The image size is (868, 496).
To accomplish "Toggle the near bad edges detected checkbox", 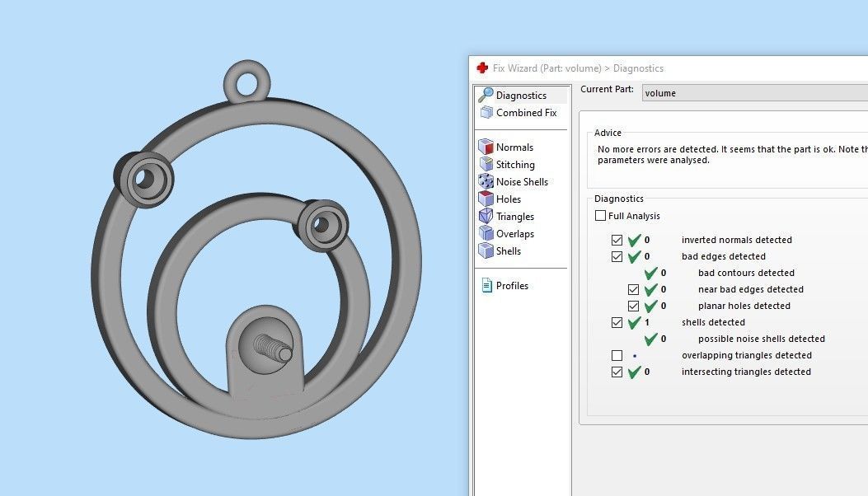I will click(x=633, y=289).
